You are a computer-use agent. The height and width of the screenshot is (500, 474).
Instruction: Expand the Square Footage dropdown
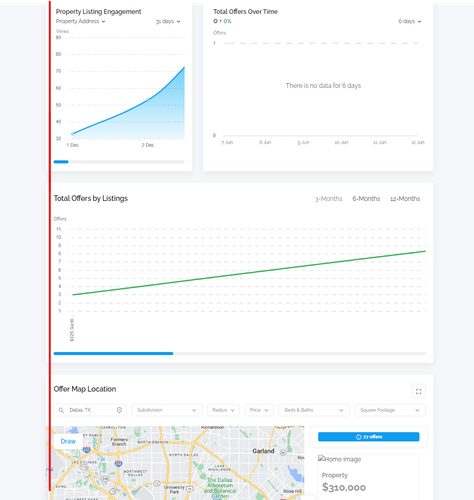(x=390, y=410)
